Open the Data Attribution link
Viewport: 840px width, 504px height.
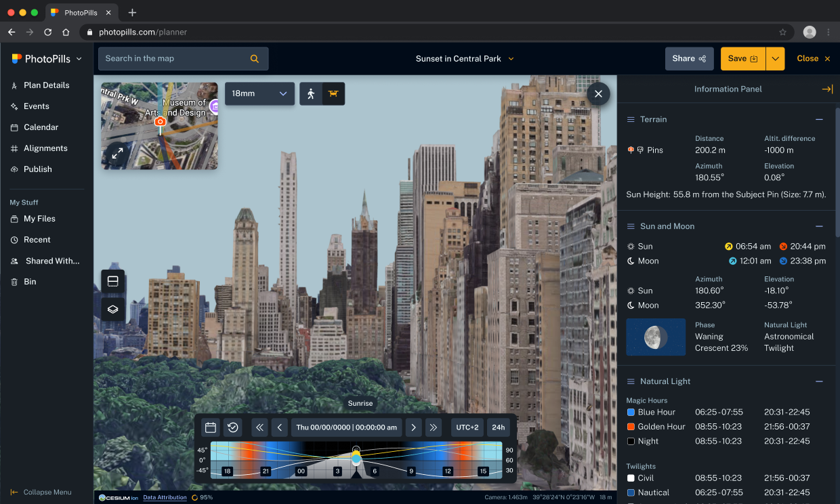coord(165,497)
